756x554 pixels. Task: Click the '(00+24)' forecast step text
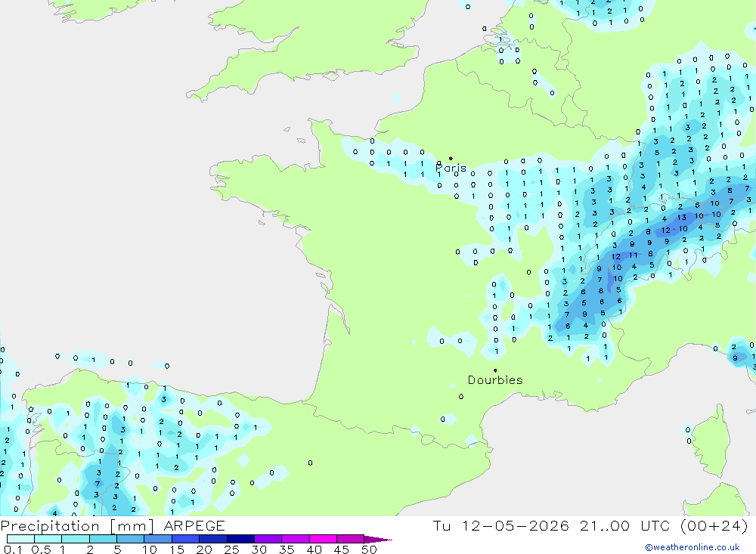coord(714,525)
